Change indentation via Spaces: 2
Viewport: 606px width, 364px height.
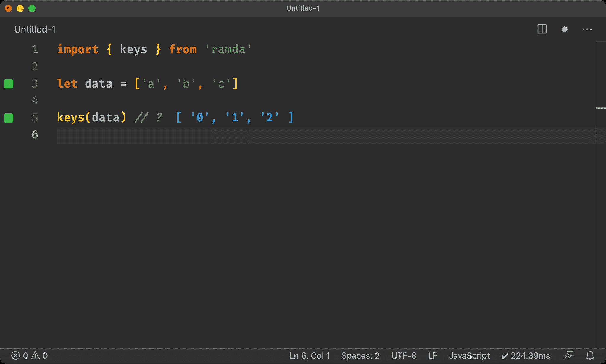click(360, 355)
